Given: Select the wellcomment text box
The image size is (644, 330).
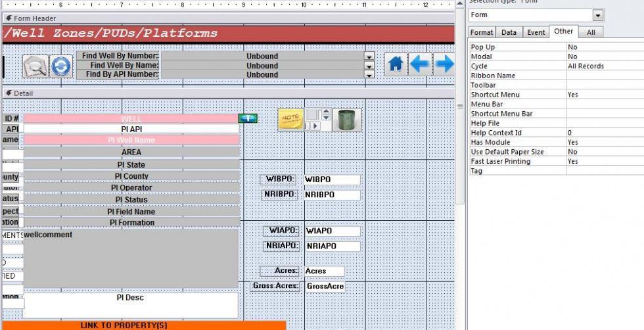Looking at the screenshot, I should coord(131,258).
